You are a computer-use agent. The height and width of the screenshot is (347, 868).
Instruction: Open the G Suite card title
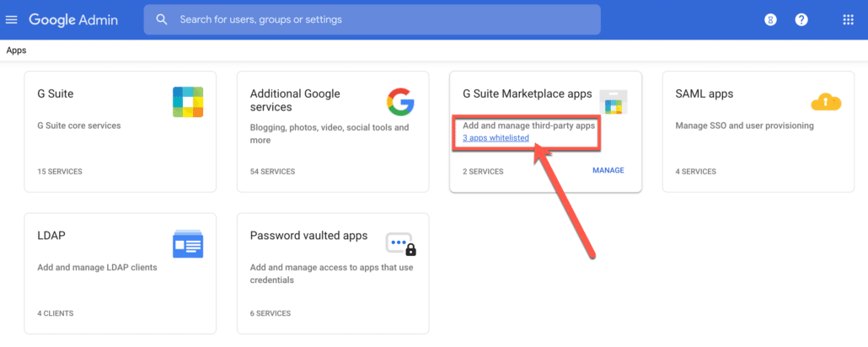coord(56,93)
